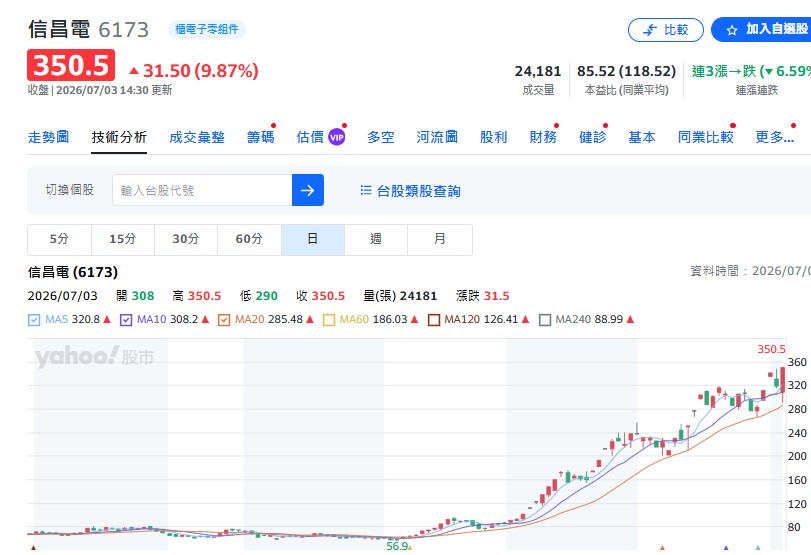Go to the 多空 tab
Viewport: 811px width, 555px height.
pyautogui.click(x=381, y=137)
